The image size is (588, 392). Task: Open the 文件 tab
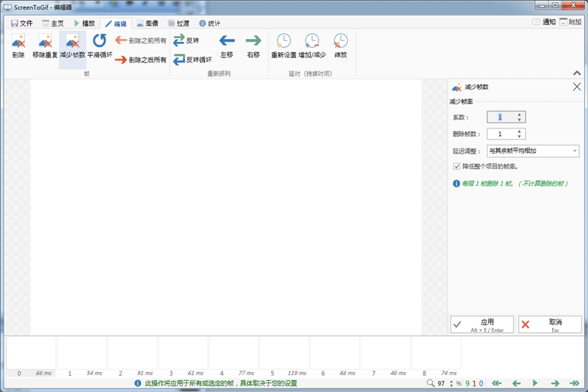pos(21,23)
